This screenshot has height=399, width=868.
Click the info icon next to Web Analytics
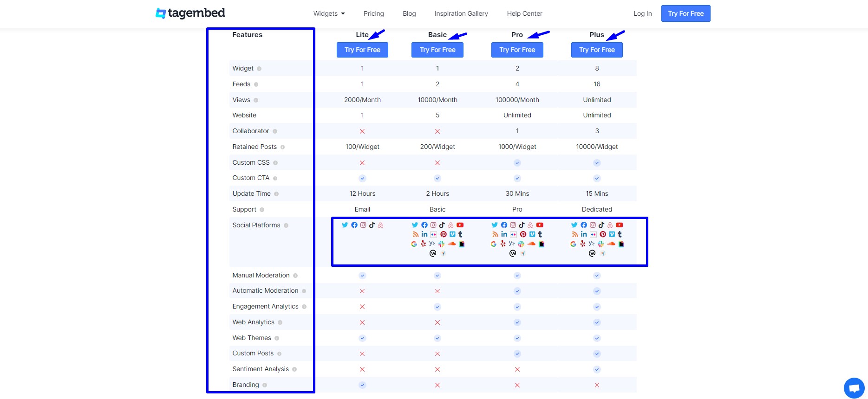tap(280, 322)
